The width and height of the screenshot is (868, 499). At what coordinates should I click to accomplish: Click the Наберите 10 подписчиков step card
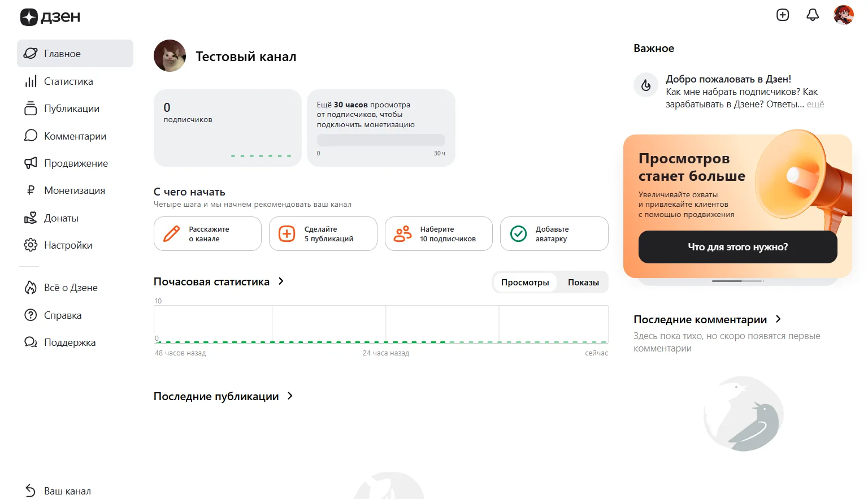coord(439,234)
